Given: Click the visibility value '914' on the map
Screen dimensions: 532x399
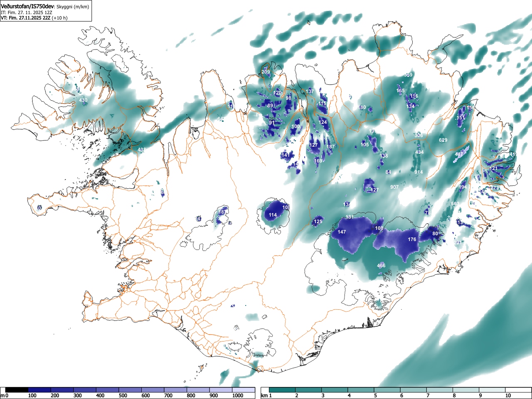Looking at the screenshot, I should (419, 172).
